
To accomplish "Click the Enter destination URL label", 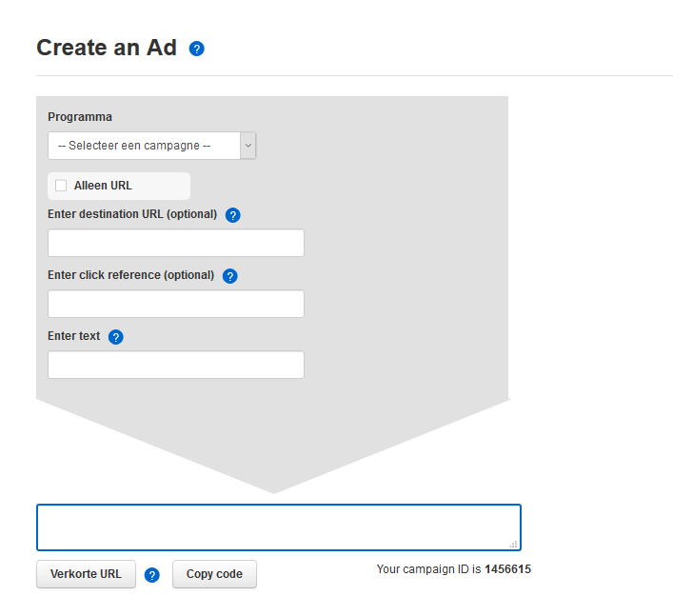I will [x=132, y=214].
